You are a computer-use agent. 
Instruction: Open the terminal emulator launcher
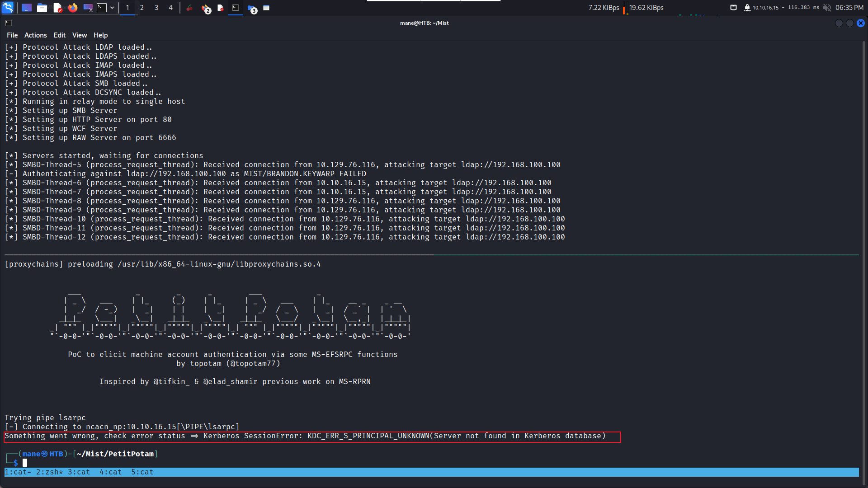(102, 8)
